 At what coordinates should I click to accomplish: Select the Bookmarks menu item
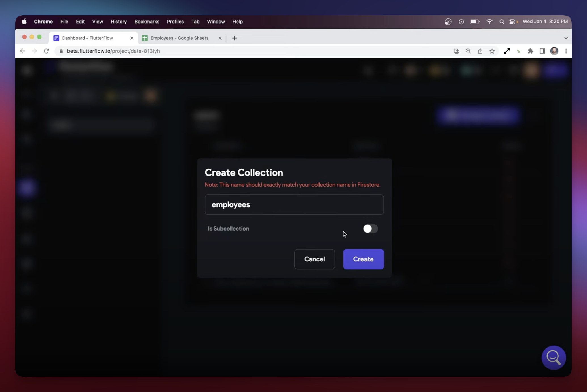click(147, 21)
